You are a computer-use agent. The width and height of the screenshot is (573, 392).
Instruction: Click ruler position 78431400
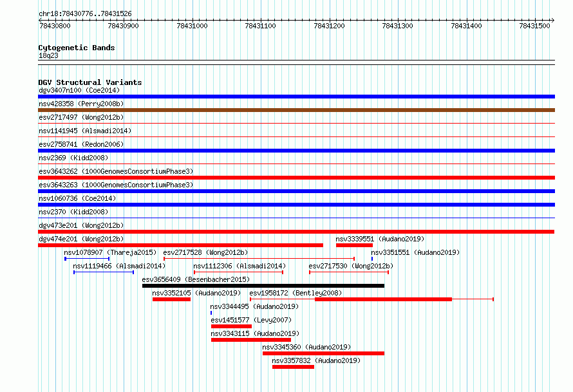click(x=466, y=26)
